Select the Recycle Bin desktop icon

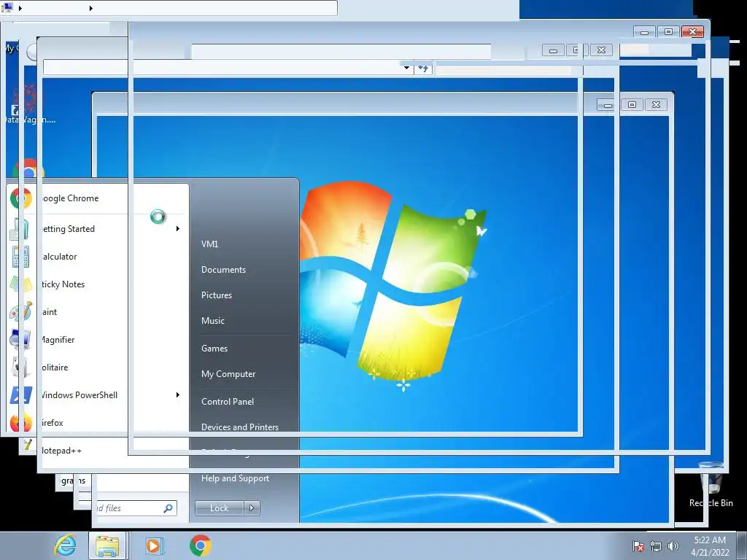point(711,485)
